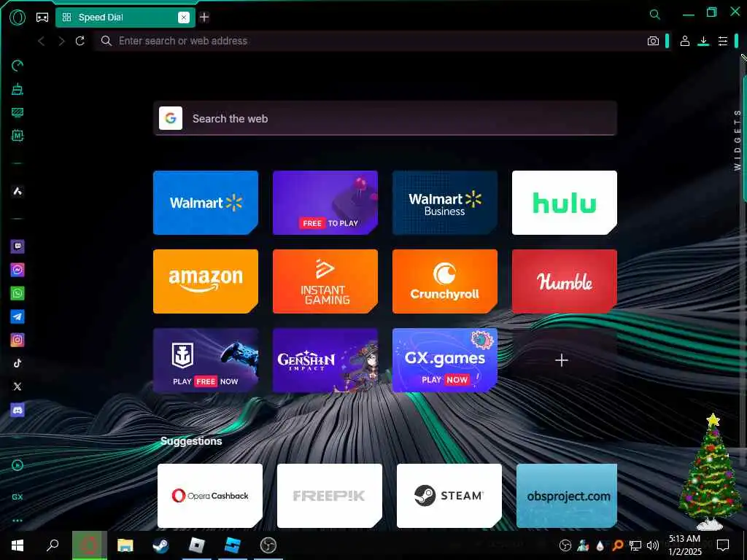Go forward to next page
This screenshot has width=747, height=560.
click(61, 41)
